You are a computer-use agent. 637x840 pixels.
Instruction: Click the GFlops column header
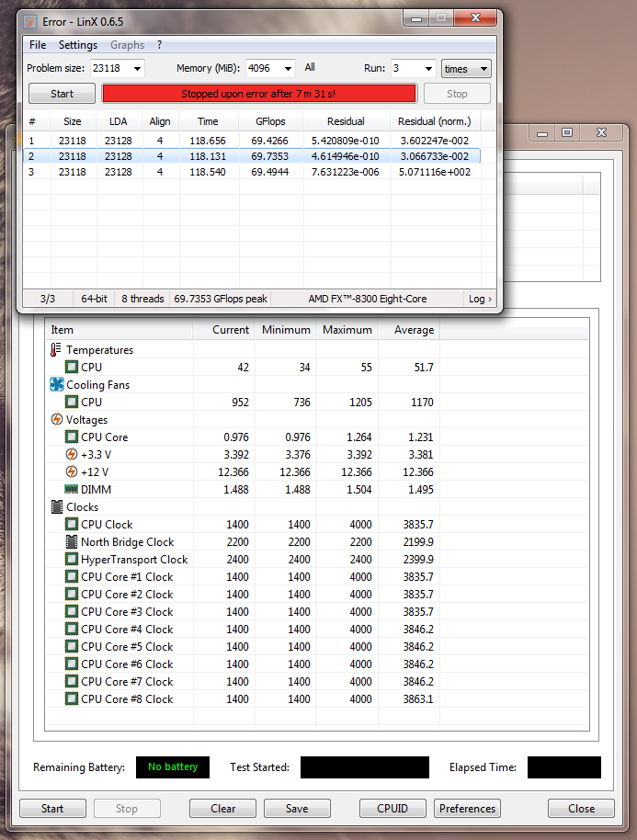(x=270, y=121)
